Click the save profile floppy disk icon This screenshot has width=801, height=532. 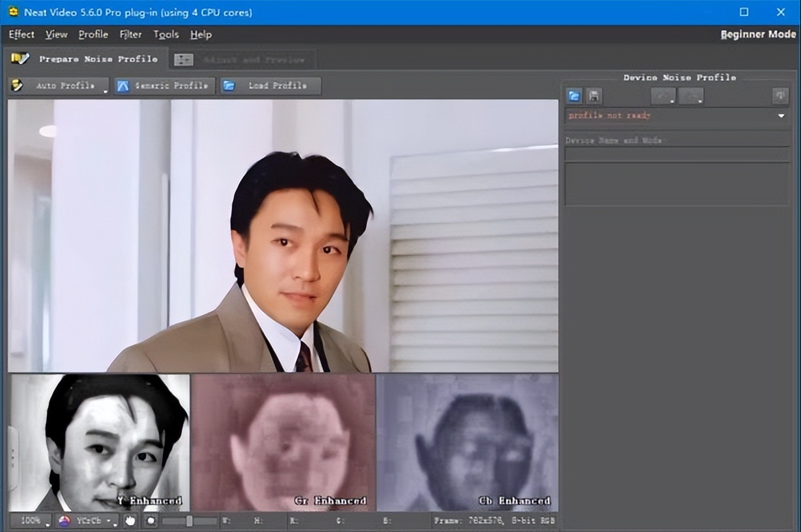594,96
